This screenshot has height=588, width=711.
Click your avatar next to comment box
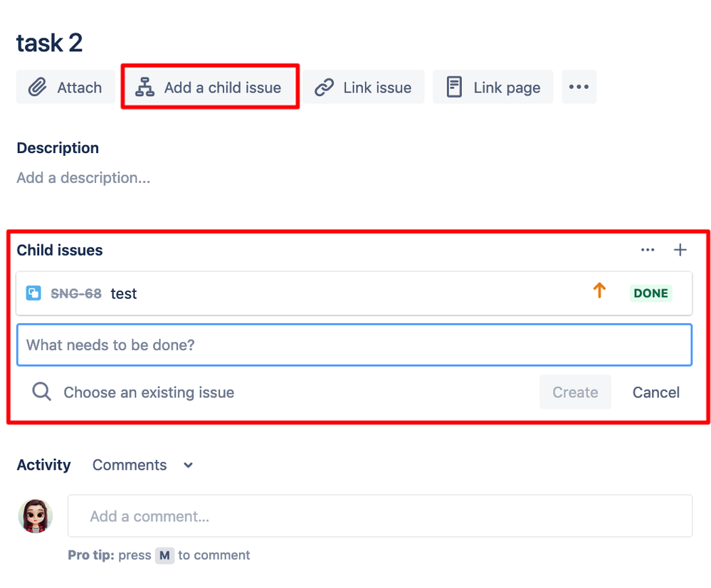pyautogui.click(x=35, y=515)
